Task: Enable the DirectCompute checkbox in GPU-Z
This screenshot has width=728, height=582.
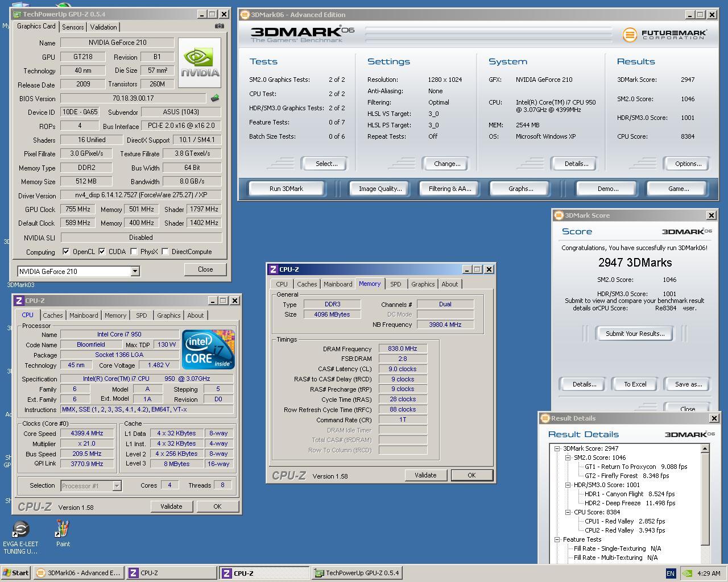Action: point(165,252)
